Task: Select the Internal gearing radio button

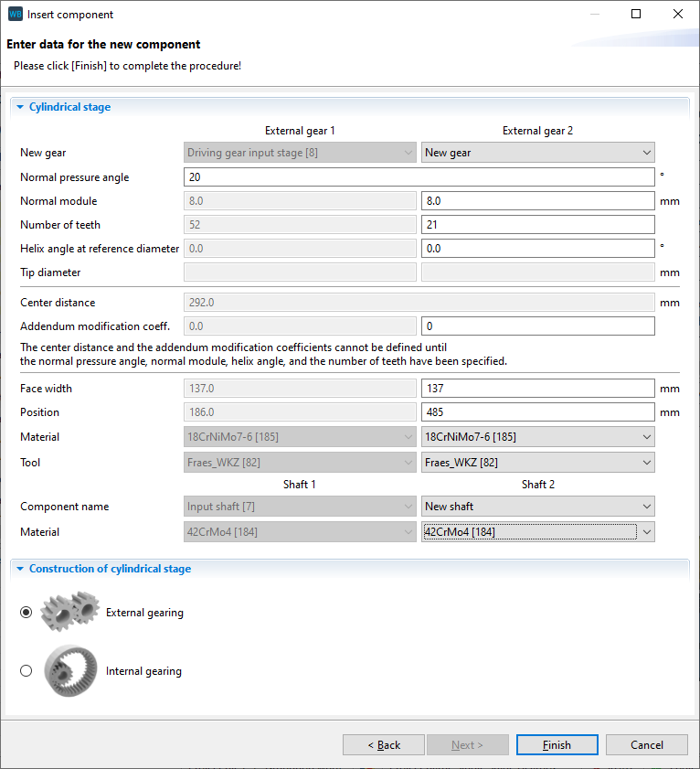Action: pos(26,671)
